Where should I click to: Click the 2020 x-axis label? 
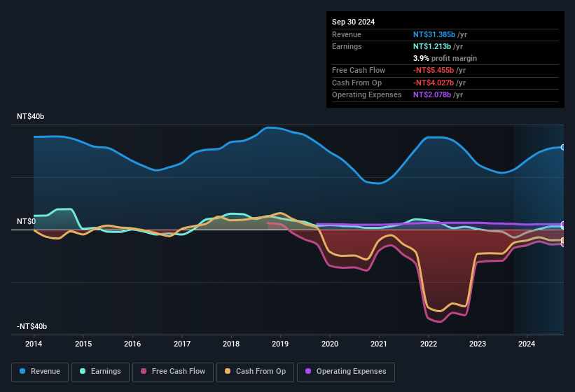(330, 344)
